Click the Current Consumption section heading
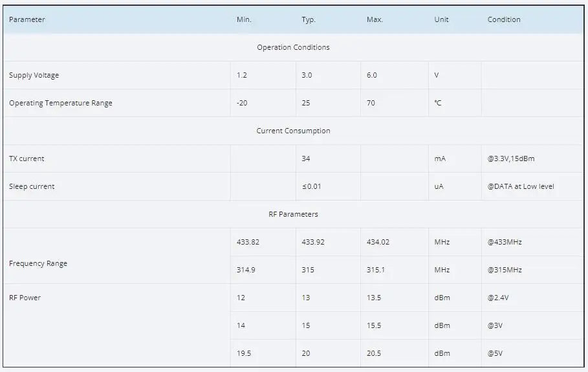 (x=293, y=131)
